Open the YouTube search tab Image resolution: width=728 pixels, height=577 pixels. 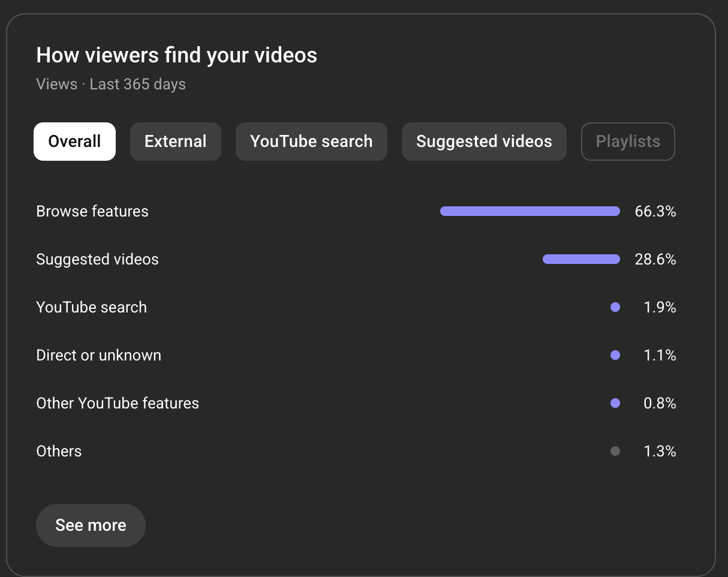click(x=311, y=142)
